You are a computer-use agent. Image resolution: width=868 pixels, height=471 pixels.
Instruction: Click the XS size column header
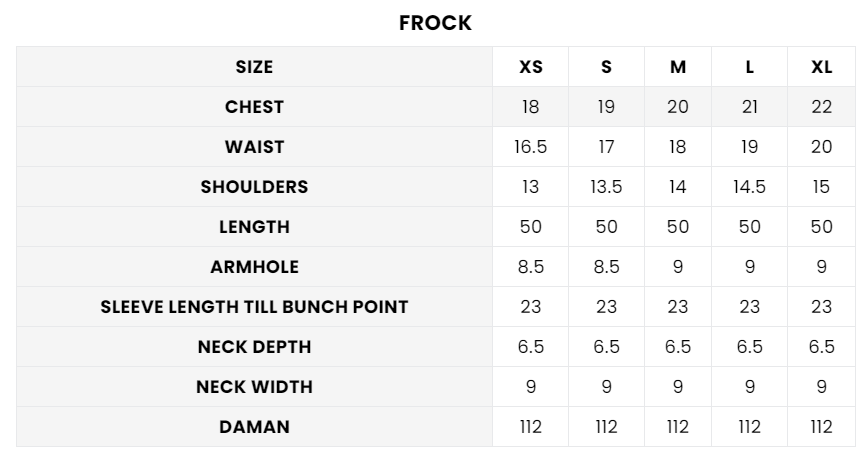(x=531, y=67)
